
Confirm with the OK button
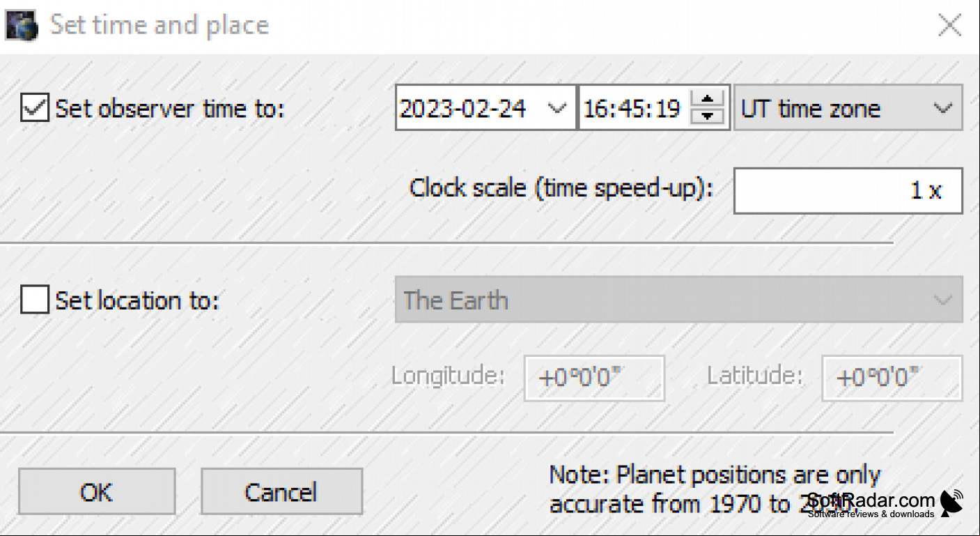(97, 492)
